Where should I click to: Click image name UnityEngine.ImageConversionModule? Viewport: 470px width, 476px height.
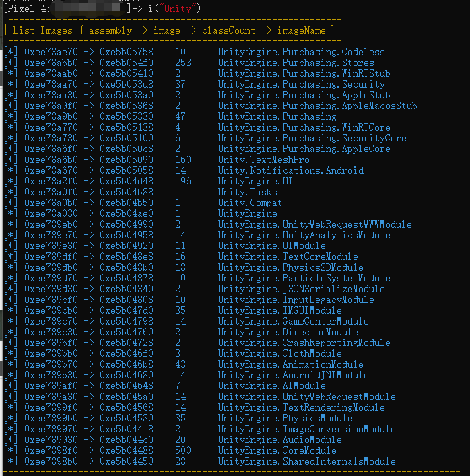pos(306,429)
